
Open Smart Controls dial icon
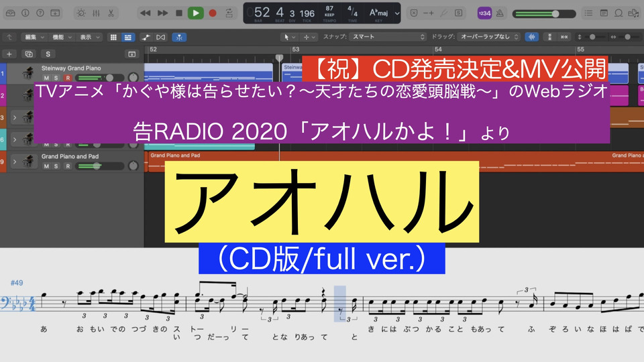coord(81,13)
